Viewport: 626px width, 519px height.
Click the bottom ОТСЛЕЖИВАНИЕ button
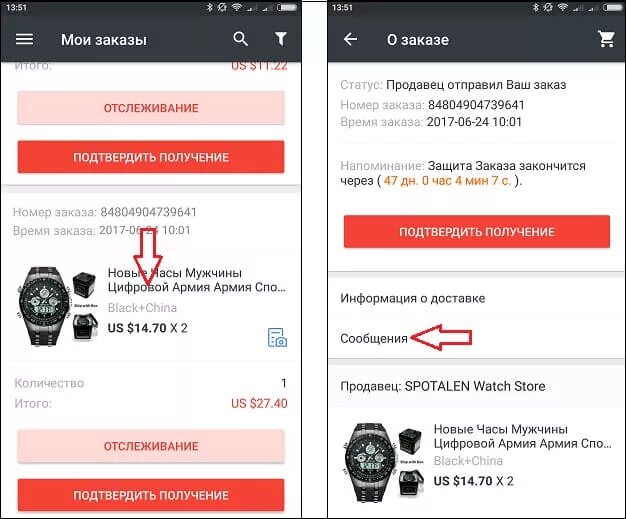(151, 446)
